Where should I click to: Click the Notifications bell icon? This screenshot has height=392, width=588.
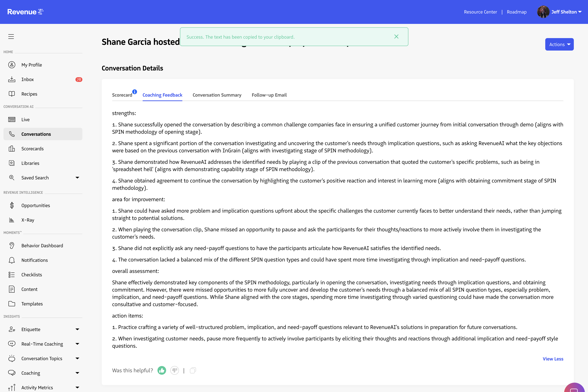pyautogui.click(x=12, y=260)
